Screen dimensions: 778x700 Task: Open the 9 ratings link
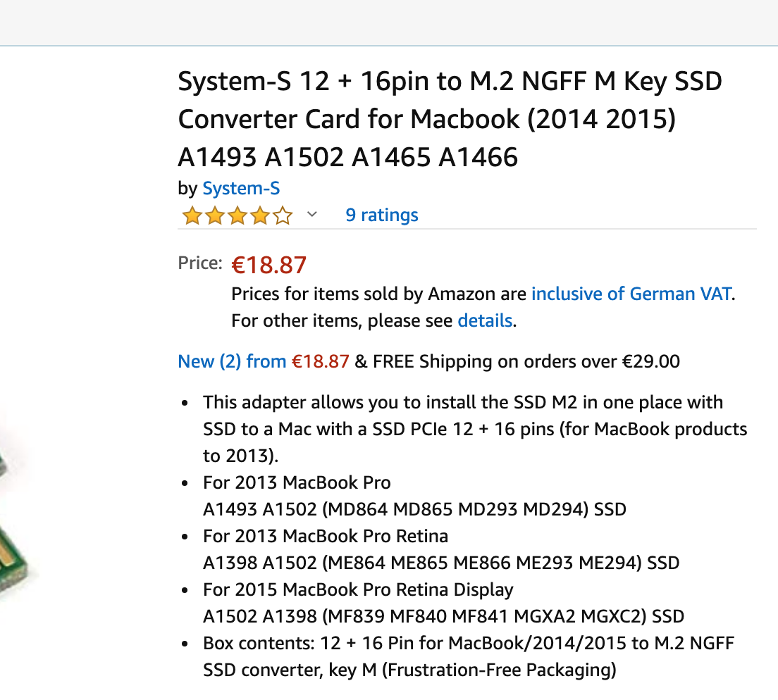click(381, 215)
